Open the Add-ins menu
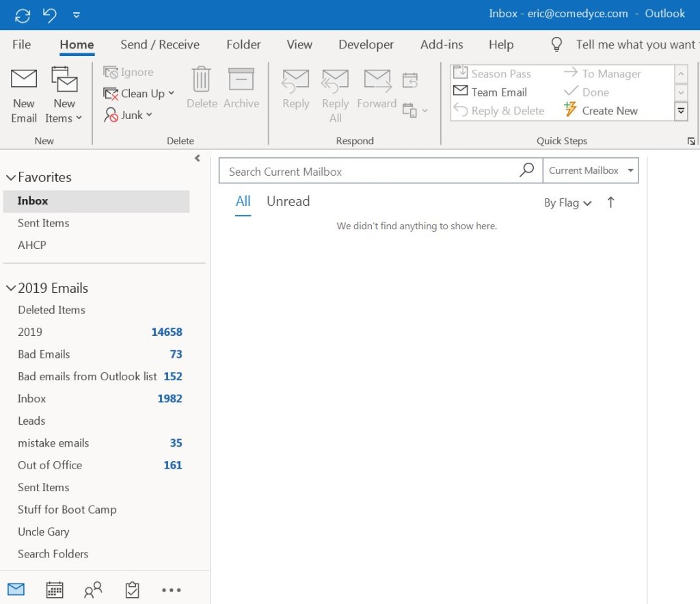 (441, 44)
